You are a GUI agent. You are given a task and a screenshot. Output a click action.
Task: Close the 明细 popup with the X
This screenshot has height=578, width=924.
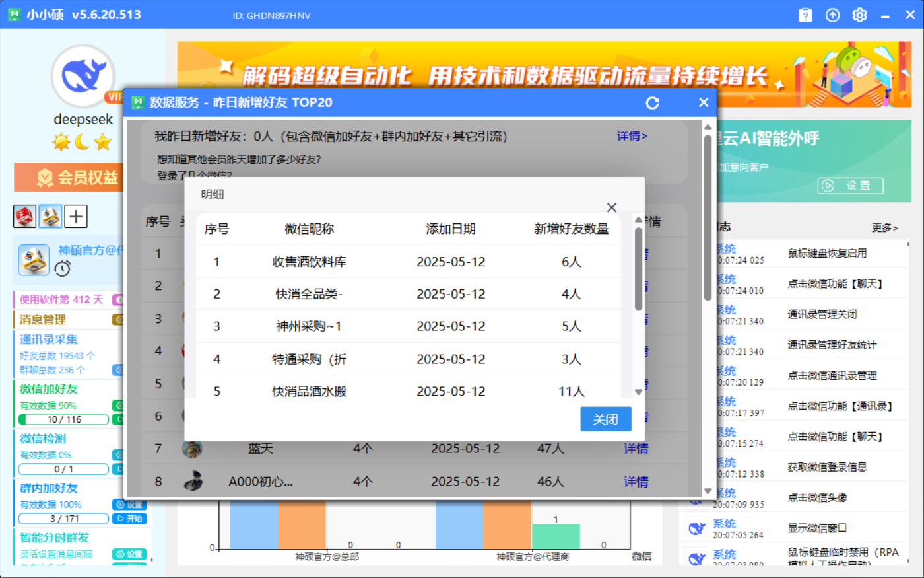coord(612,207)
